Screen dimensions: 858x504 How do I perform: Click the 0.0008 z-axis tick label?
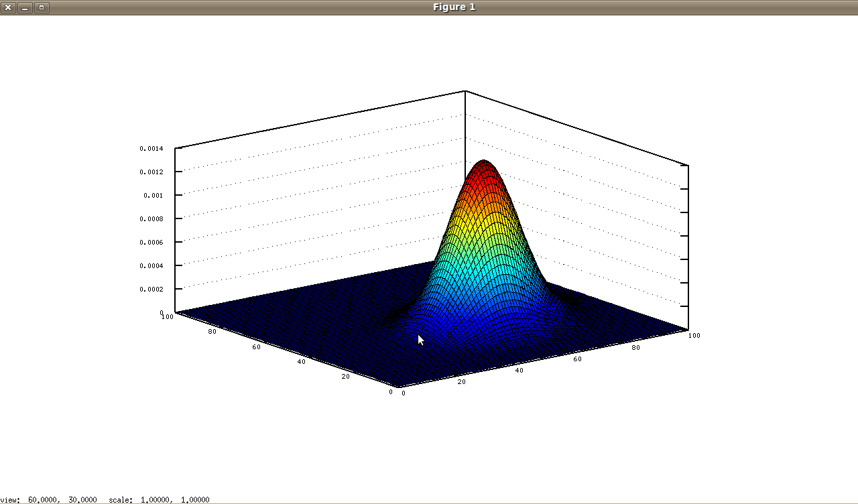pyautogui.click(x=151, y=219)
